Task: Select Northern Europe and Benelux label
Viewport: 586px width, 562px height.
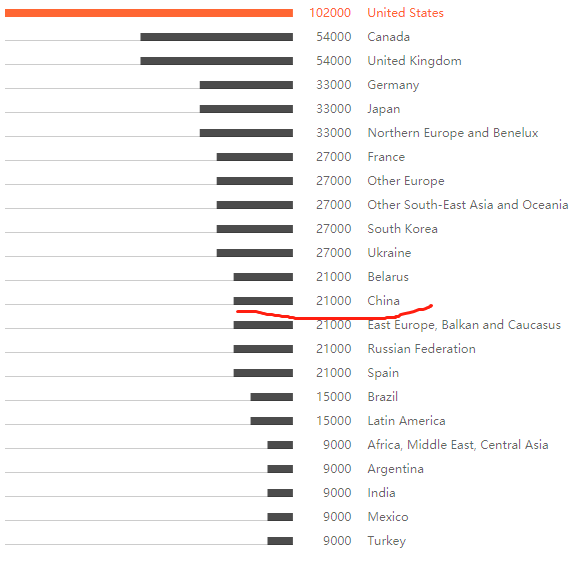Action: tap(453, 133)
